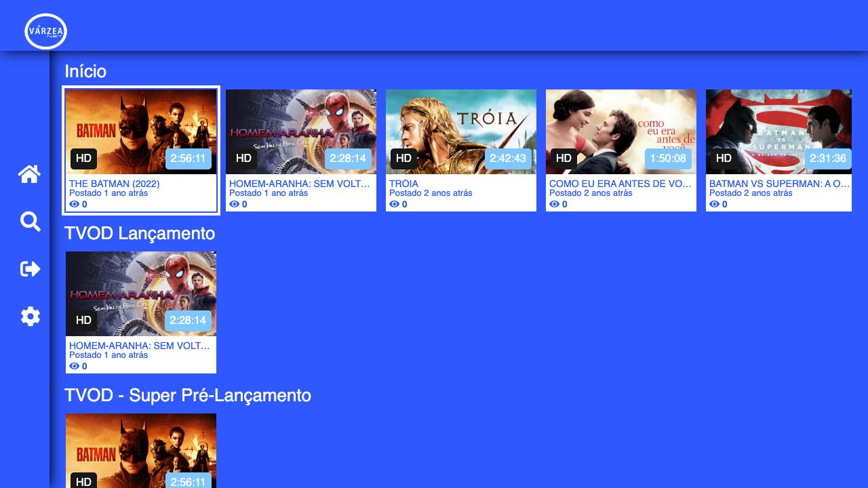The image size is (868, 488).
Task: Click HOMEM-ARANHA title in Início row
Action: click(x=300, y=184)
